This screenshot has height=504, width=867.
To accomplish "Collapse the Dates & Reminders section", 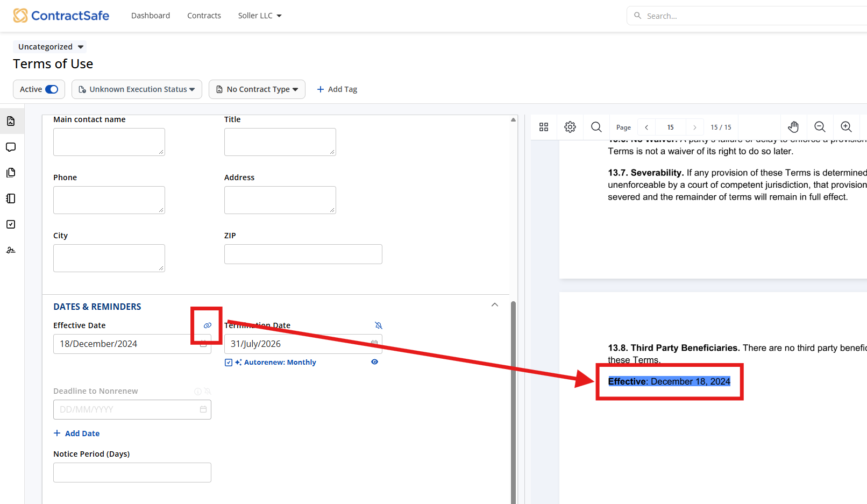I will pos(495,305).
